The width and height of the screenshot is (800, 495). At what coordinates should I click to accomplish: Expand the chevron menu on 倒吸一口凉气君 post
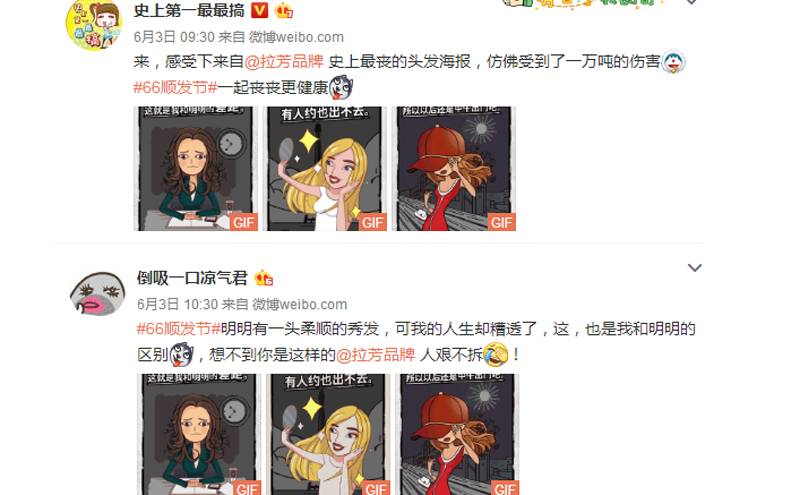[x=694, y=268]
